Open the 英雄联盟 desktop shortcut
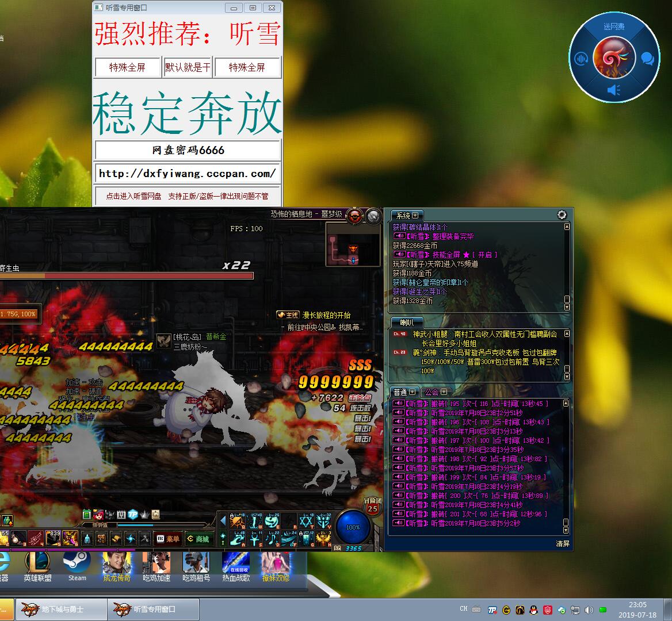 click(x=38, y=566)
